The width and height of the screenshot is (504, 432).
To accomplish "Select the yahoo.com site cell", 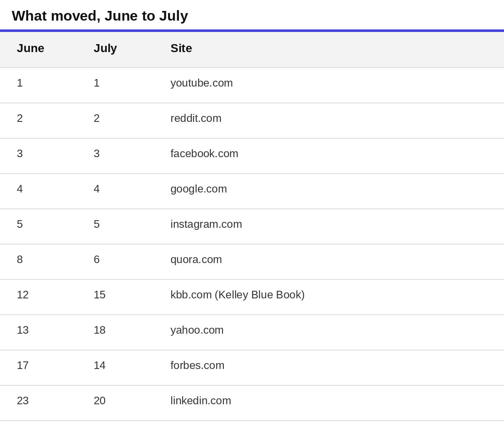I will 197,330.
